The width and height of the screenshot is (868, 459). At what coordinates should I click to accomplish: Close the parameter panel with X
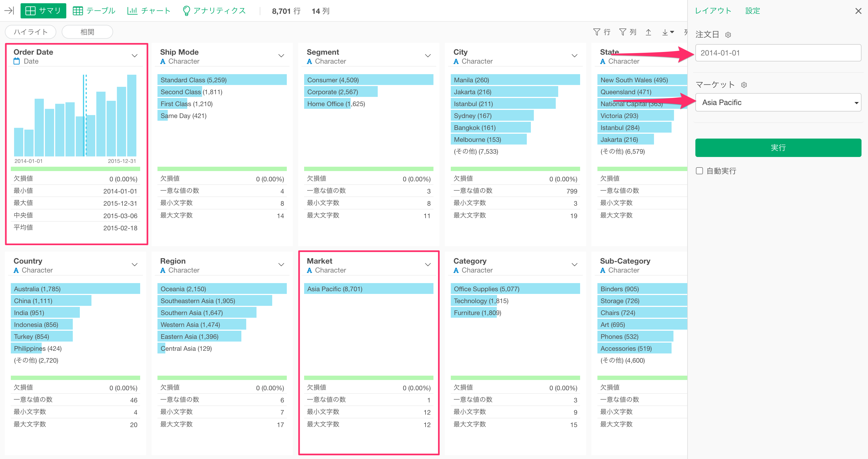(x=858, y=11)
